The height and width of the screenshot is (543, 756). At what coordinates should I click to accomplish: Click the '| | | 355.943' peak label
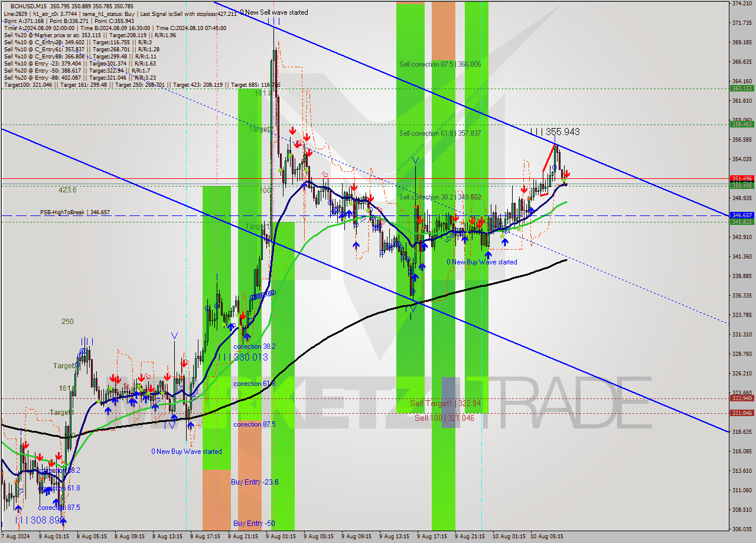[x=555, y=132]
